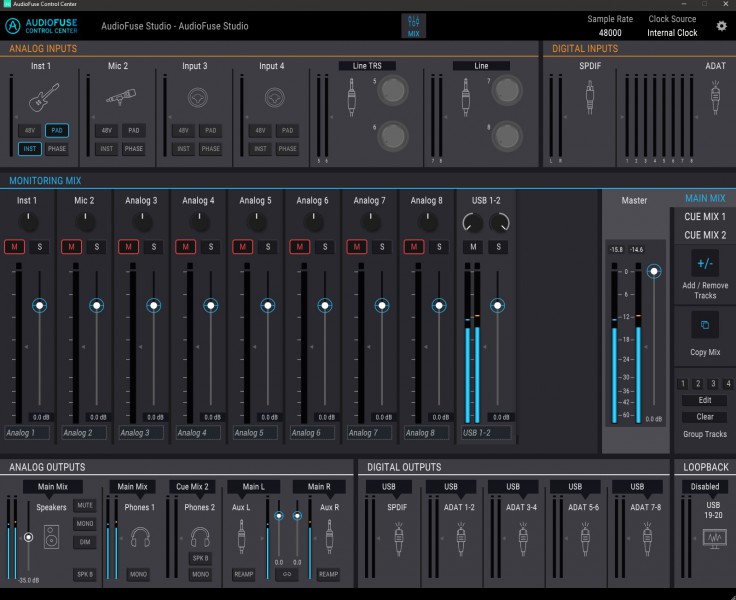Click the Speakers output volume slider handle

click(29, 537)
